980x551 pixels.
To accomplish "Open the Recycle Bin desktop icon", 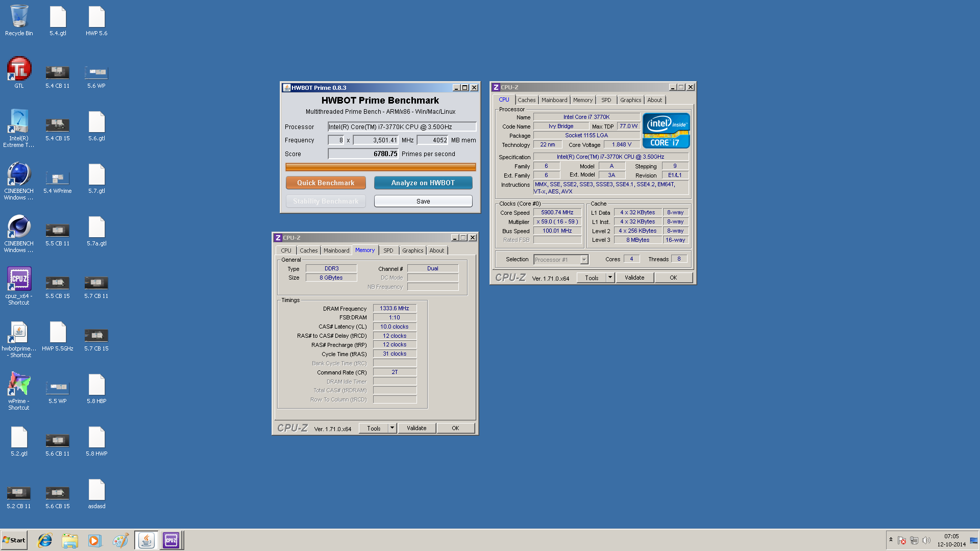I will coord(19,20).
